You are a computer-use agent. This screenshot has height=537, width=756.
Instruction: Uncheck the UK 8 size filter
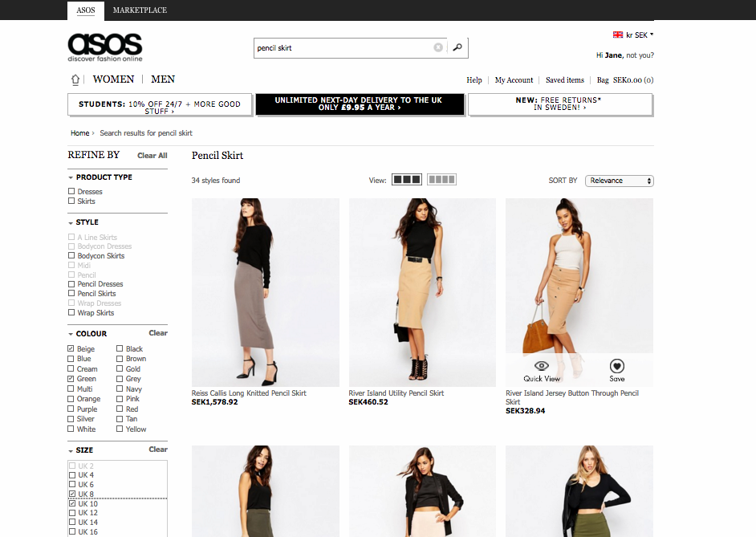point(72,494)
